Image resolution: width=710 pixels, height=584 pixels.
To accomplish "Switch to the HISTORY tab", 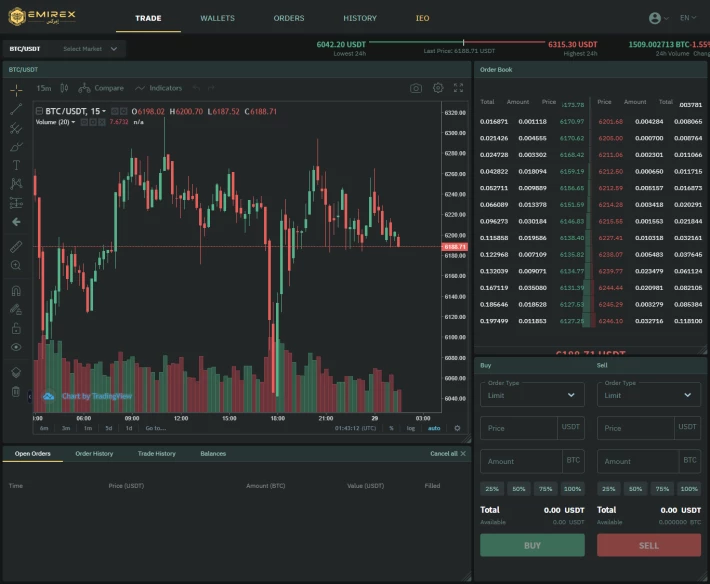I will (360, 19).
